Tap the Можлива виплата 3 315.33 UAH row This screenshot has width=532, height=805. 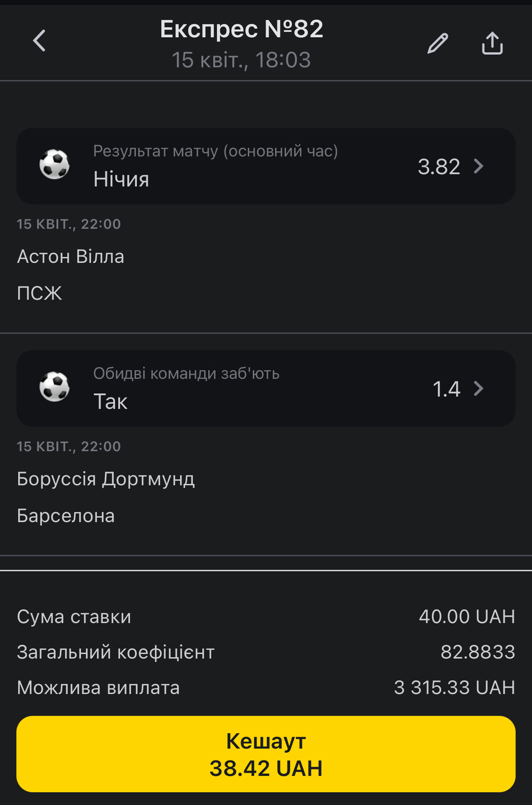point(266,687)
